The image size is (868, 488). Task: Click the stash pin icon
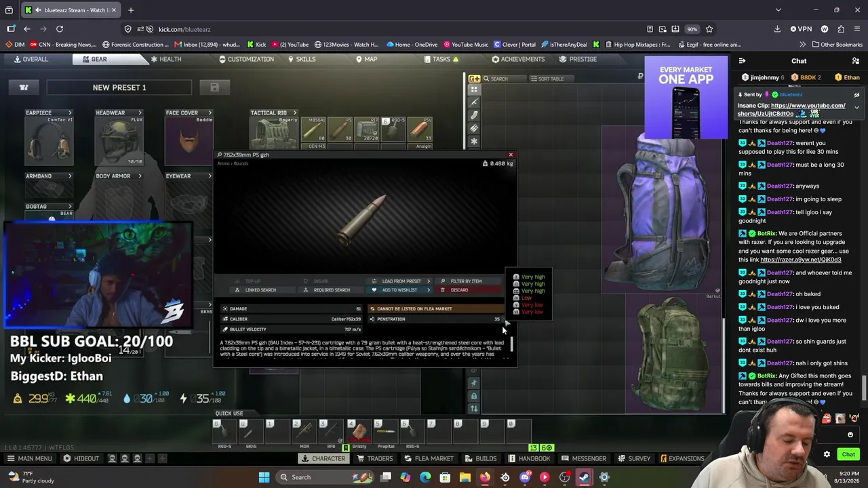(x=473, y=383)
